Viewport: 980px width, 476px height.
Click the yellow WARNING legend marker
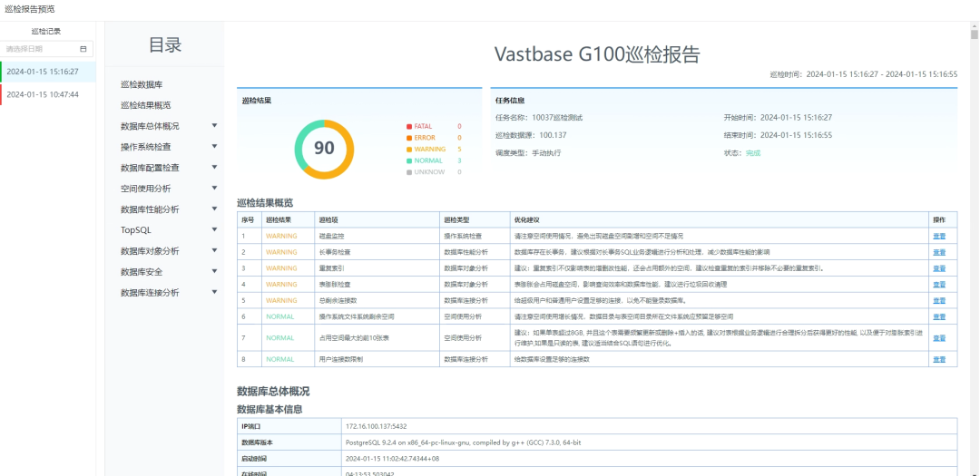point(408,150)
